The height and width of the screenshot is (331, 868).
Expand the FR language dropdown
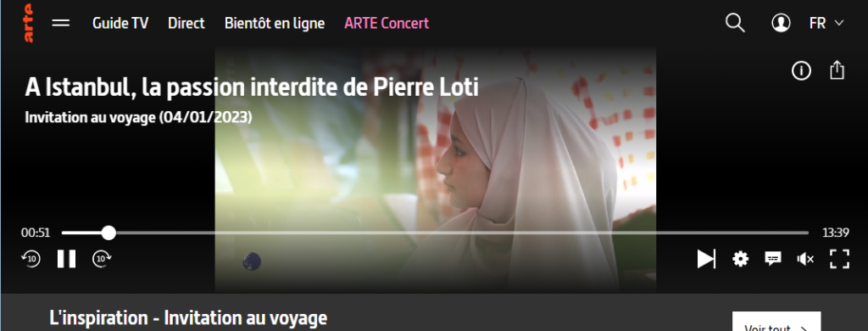pyautogui.click(x=826, y=23)
